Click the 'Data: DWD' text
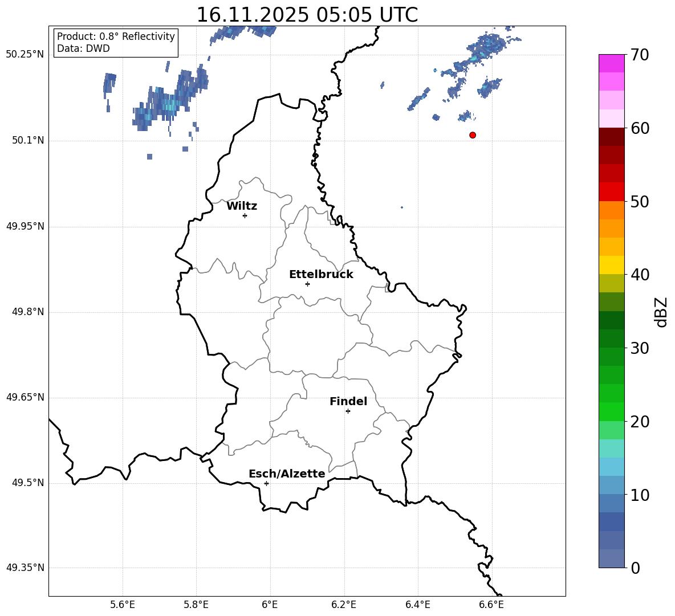This screenshot has height=616, width=675. pyautogui.click(x=83, y=48)
